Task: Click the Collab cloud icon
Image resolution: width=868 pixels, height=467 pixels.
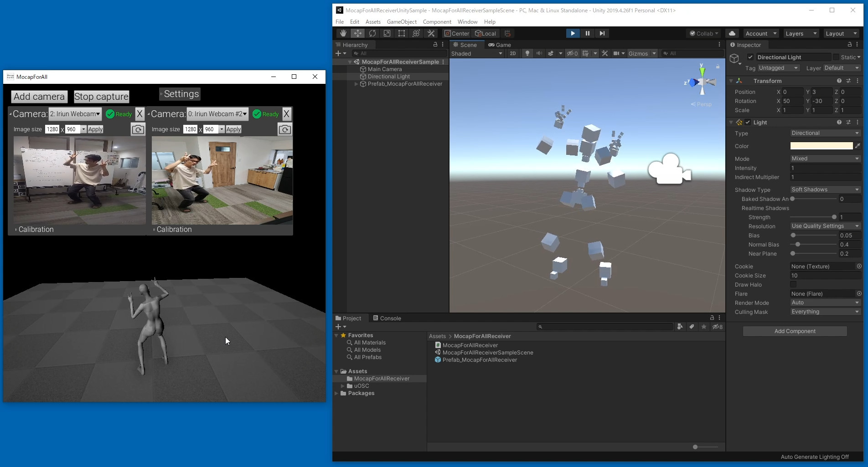Action: point(732,33)
